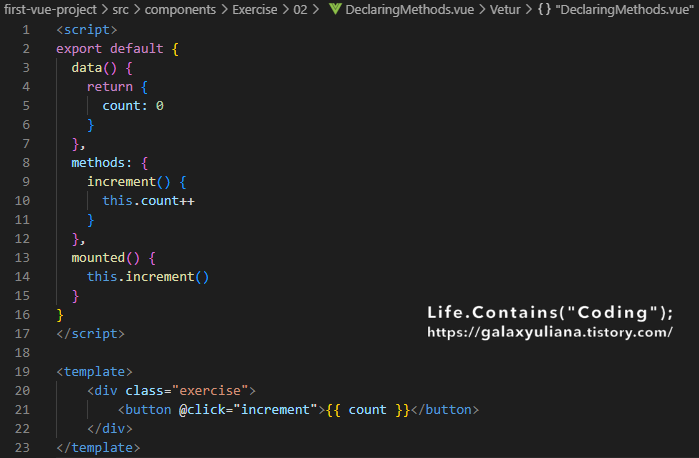Click line number 23 in the gutter
The image size is (699, 458).
point(22,448)
